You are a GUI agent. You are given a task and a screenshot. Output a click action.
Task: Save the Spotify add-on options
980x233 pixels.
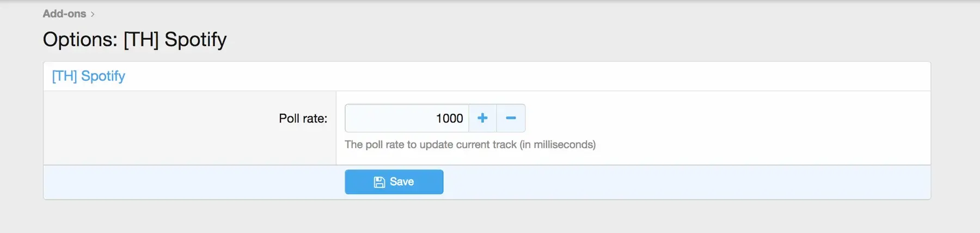point(394,182)
